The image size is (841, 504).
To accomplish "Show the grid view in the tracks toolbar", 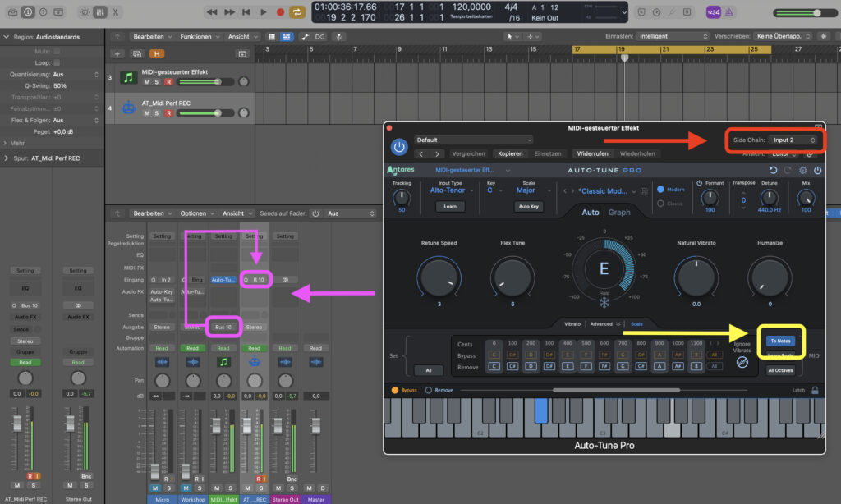I will (272, 36).
